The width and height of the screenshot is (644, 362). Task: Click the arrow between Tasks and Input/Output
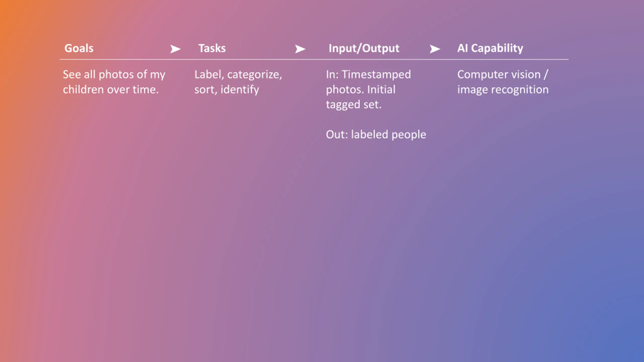click(300, 49)
